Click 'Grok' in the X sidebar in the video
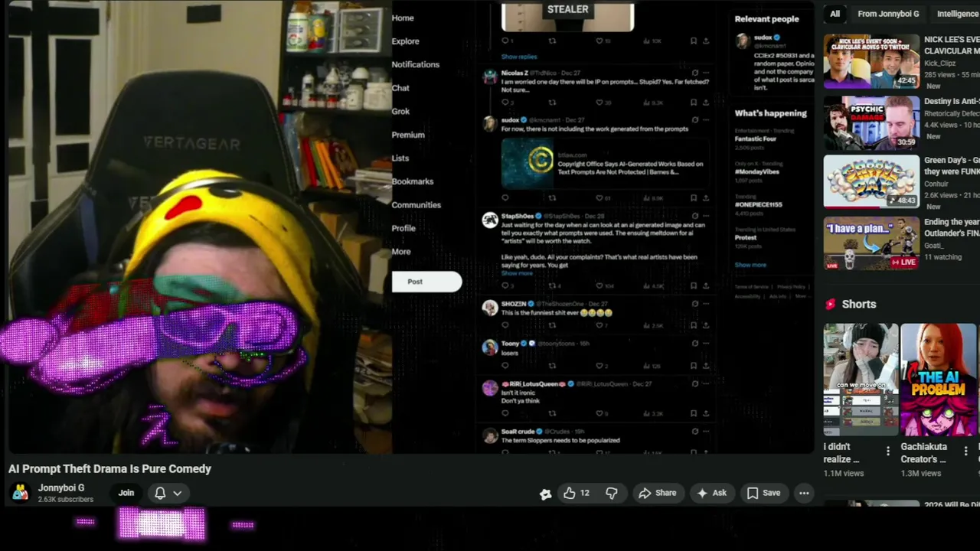 (400, 111)
